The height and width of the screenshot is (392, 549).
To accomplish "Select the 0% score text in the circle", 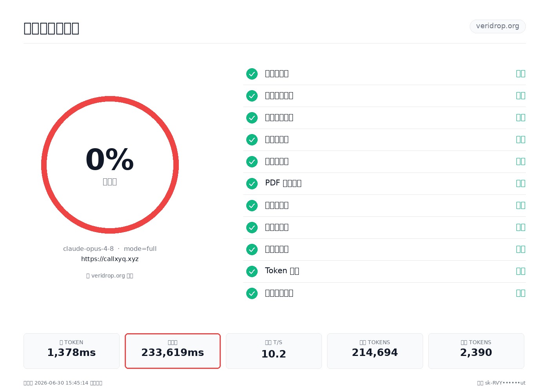I will point(110,160).
